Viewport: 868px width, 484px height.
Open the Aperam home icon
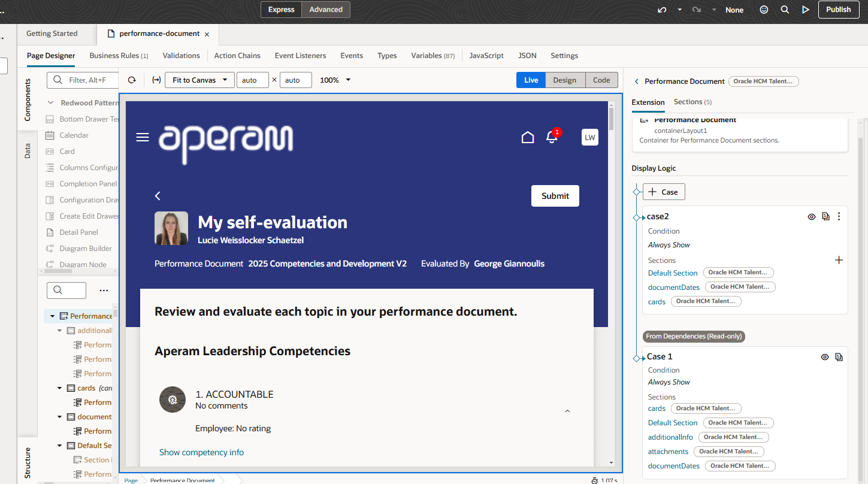(528, 138)
